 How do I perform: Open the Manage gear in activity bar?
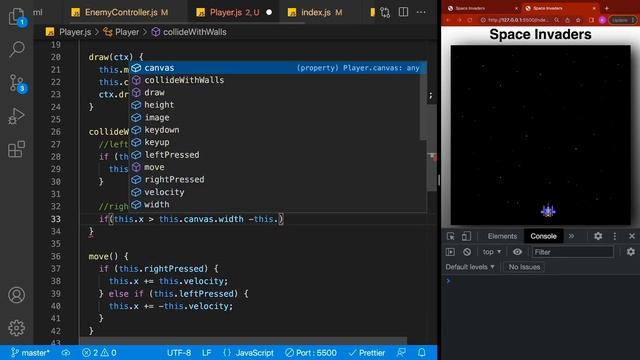pyautogui.click(x=16, y=328)
